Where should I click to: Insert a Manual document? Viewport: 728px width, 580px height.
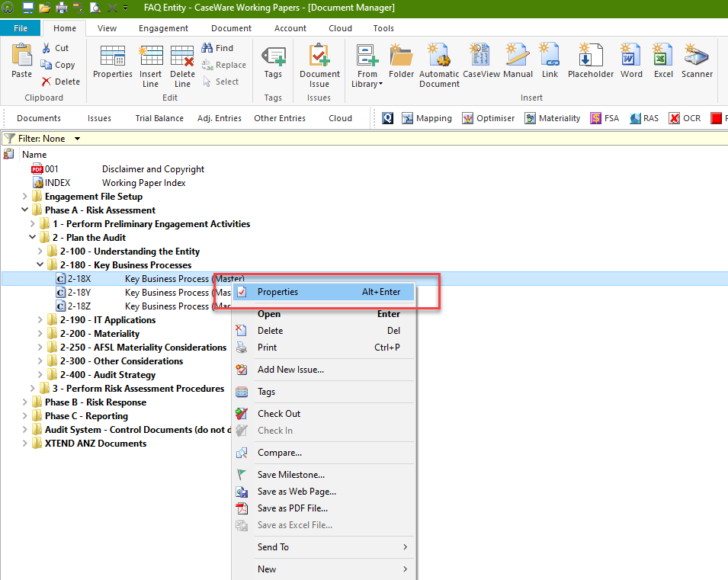coord(518,61)
